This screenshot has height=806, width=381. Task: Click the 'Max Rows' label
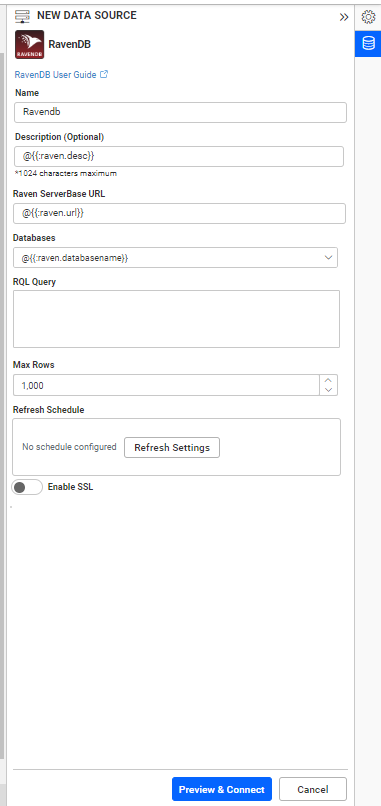click(33, 365)
